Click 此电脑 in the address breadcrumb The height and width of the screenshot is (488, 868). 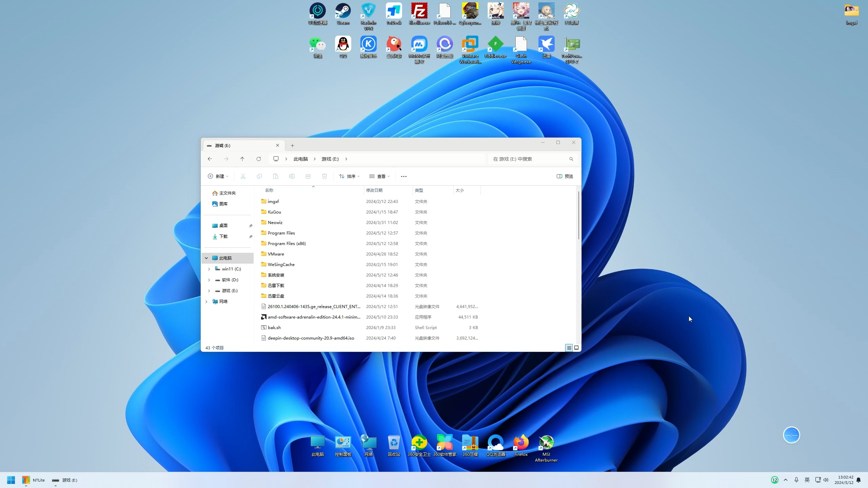pyautogui.click(x=301, y=159)
